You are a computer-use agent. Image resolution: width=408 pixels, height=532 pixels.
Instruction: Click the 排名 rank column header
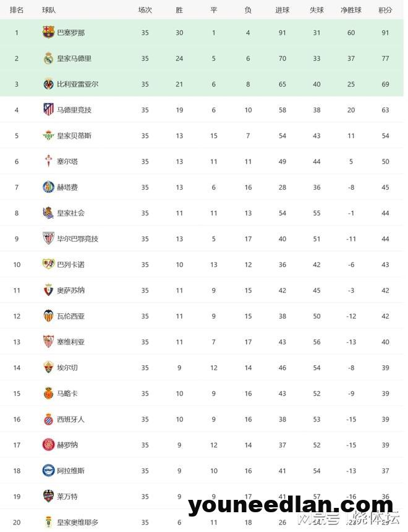coord(17,10)
